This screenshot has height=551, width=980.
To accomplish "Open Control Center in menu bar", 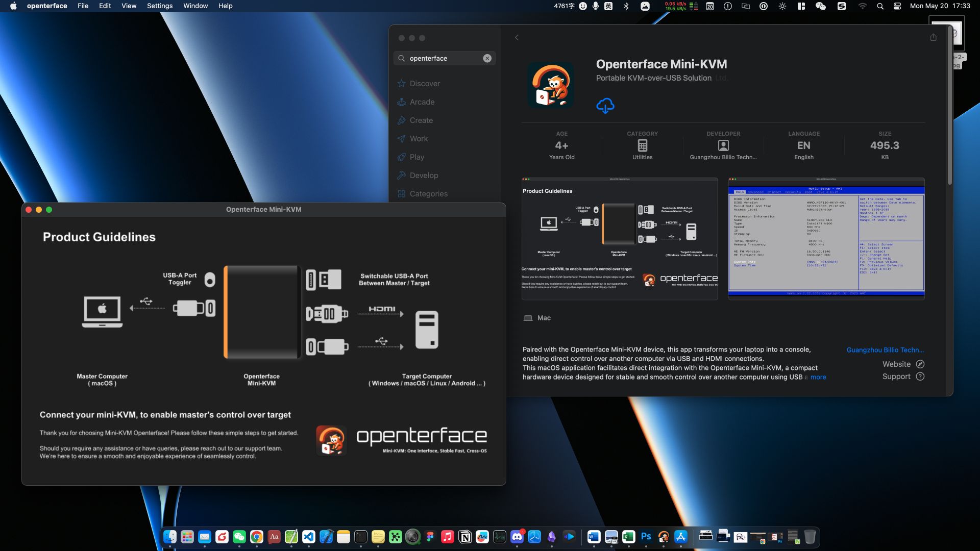I will click(897, 6).
